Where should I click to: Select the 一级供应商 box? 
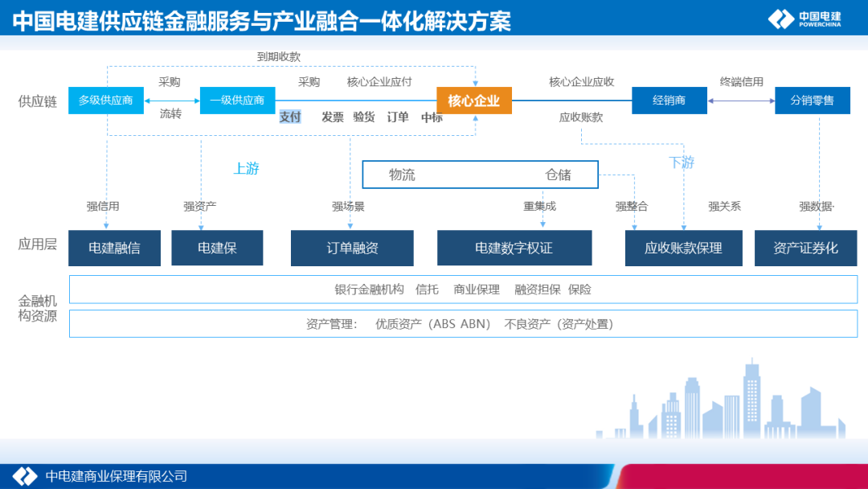coord(237,101)
